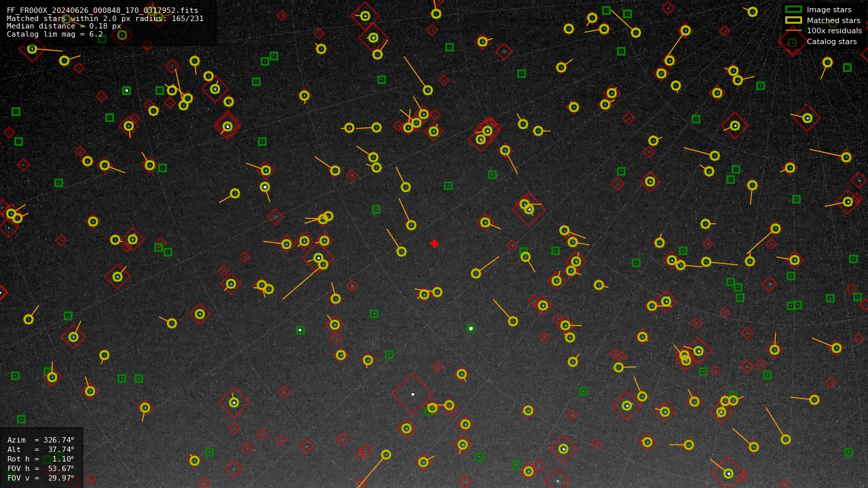Click the yellow Matched stars legend marker
The height and width of the screenshot is (488, 868).
pyautogui.click(x=793, y=20)
